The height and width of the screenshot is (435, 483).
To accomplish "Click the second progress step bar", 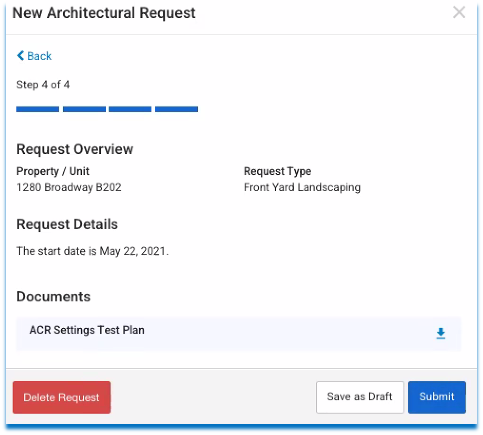I will (84, 109).
